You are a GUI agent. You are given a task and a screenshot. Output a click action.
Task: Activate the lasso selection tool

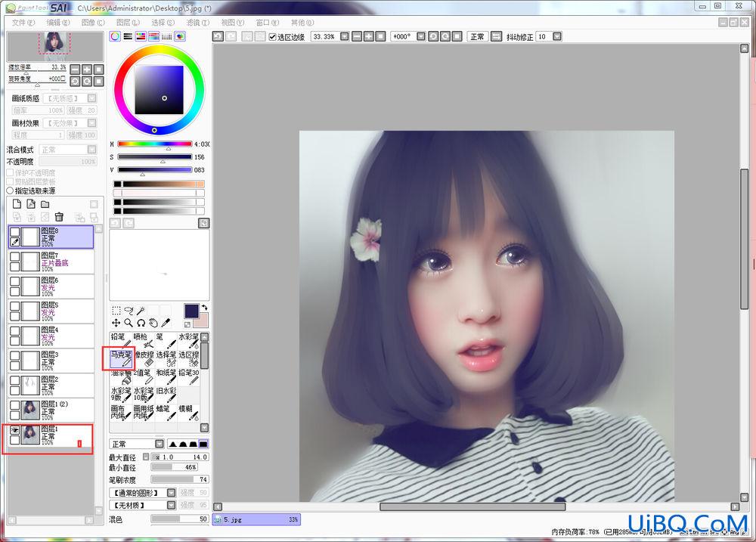click(x=129, y=311)
